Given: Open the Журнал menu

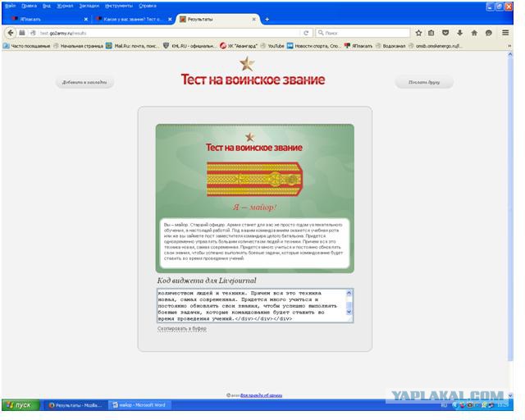Looking at the screenshot, I should pyautogui.click(x=65, y=6).
